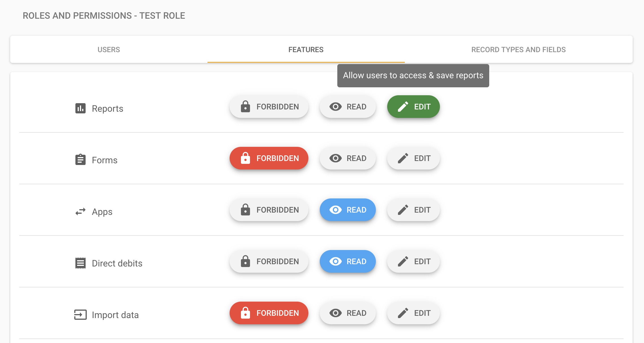This screenshot has height=343, width=644.
Task: Switch to the Users tab
Action: [109, 50]
